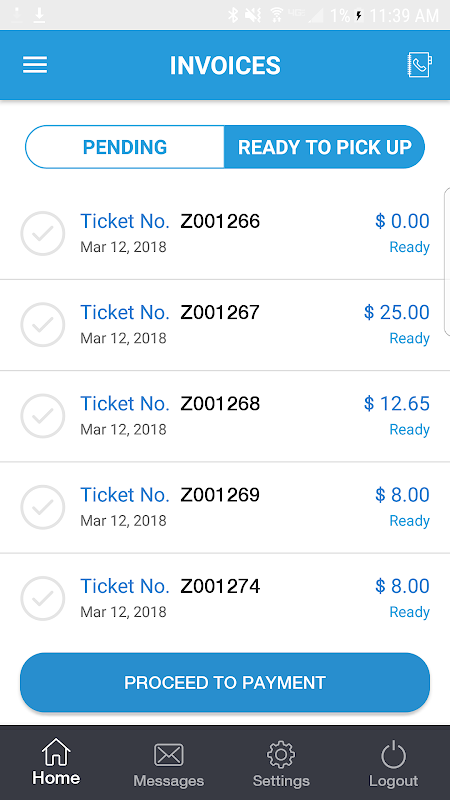
Task: Tap the $ 12.65 amount
Action: pos(396,403)
